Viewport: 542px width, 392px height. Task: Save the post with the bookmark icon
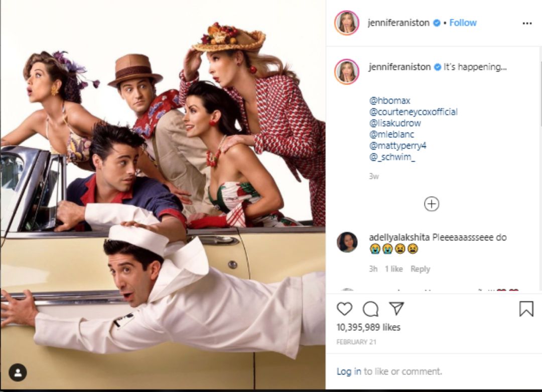[x=526, y=309]
